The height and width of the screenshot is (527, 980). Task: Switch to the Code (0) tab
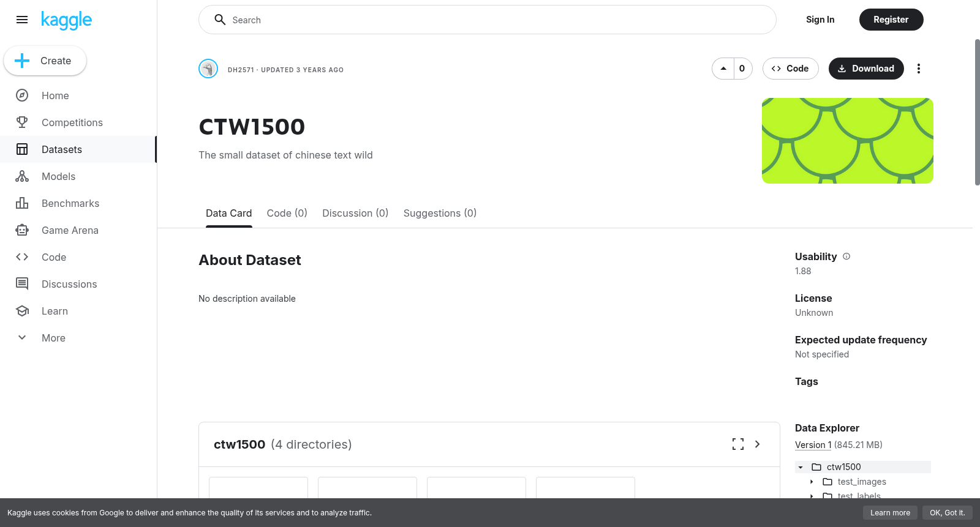[287, 213]
